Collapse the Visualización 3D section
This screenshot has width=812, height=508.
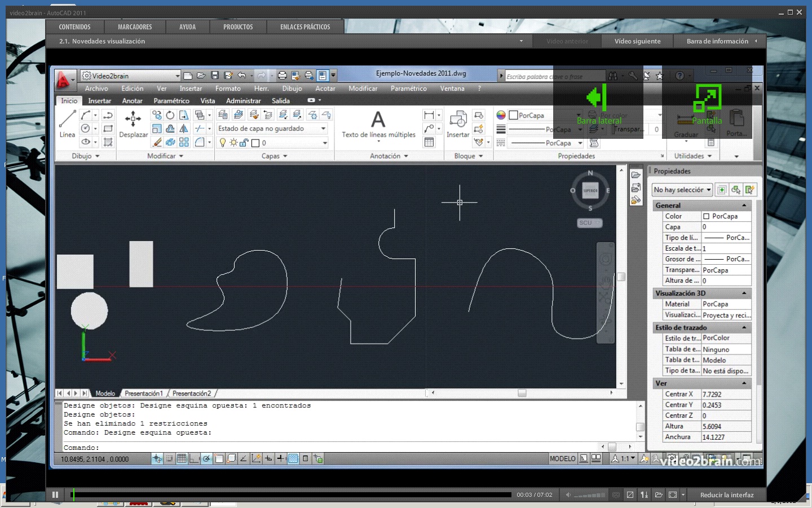coord(744,293)
